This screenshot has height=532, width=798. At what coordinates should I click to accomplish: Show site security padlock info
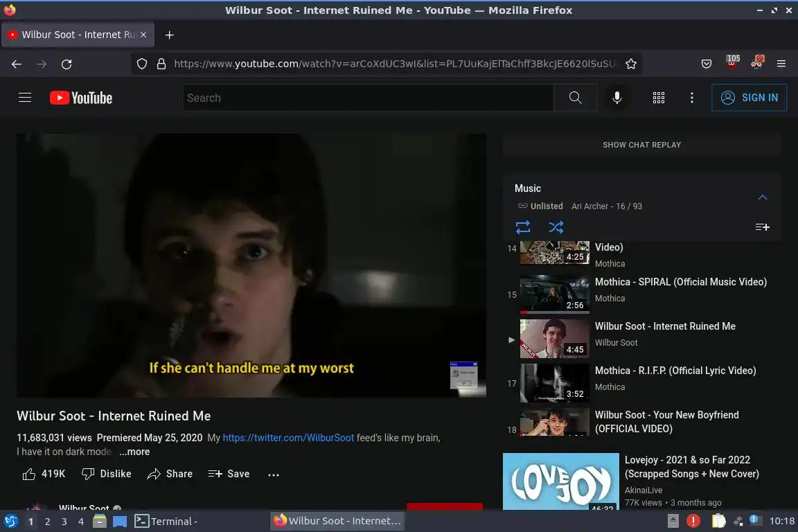pos(161,64)
